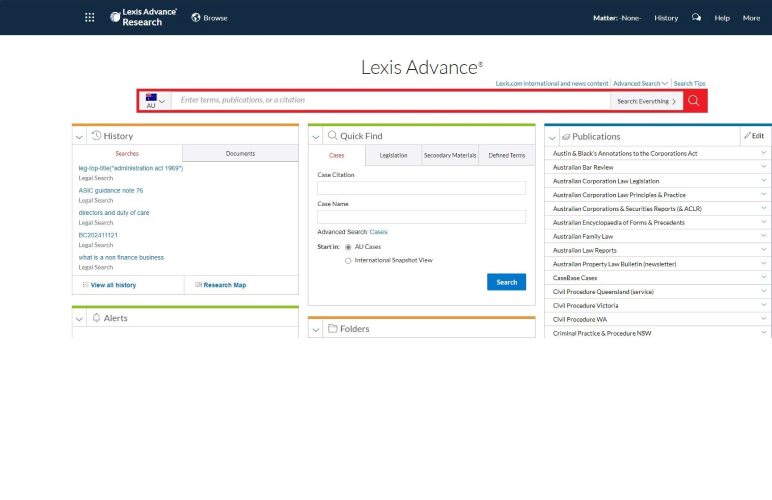This screenshot has height=500, width=772.
Task: Open the feedback chat bubble icon
Action: click(696, 18)
